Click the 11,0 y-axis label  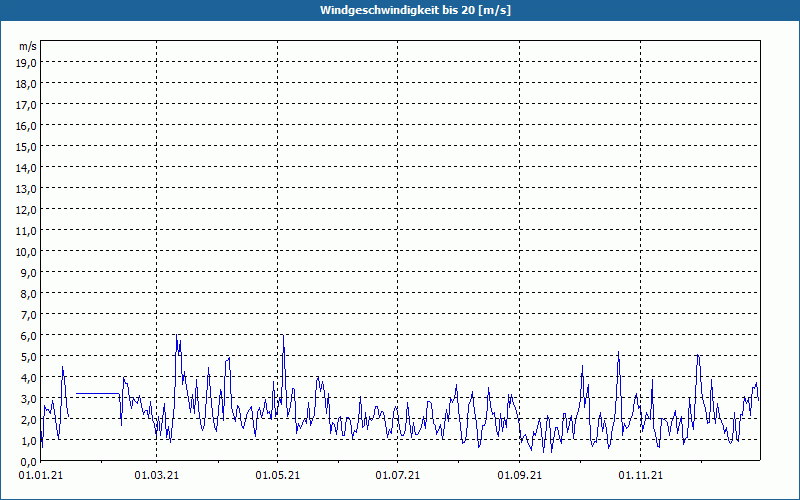(x=26, y=231)
